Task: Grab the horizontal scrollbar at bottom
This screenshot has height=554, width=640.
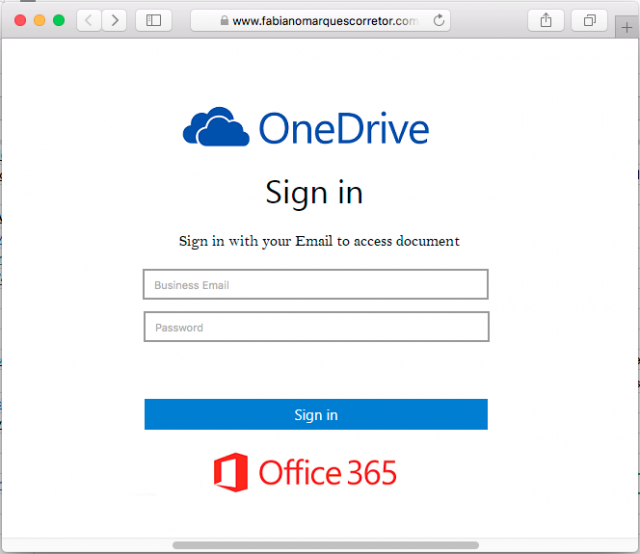Action: 325,545
